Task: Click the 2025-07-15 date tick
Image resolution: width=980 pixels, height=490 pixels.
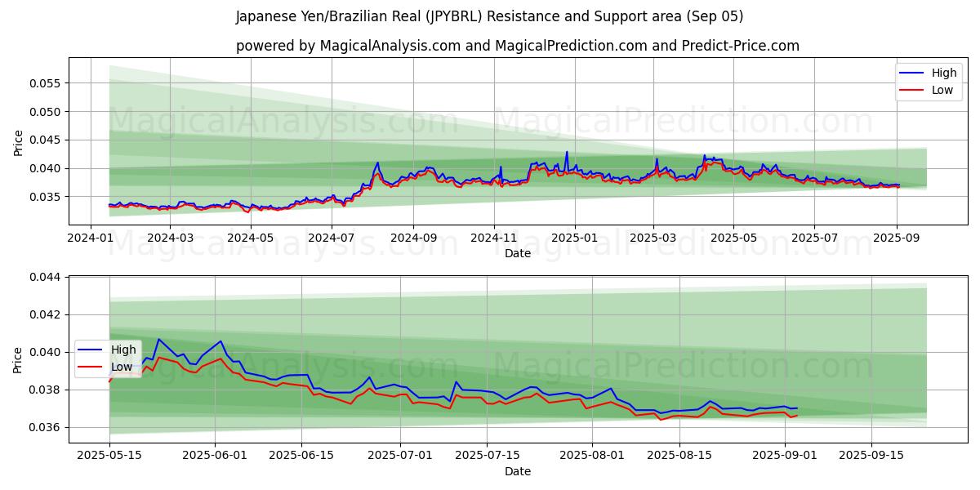Action: (x=488, y=456)
